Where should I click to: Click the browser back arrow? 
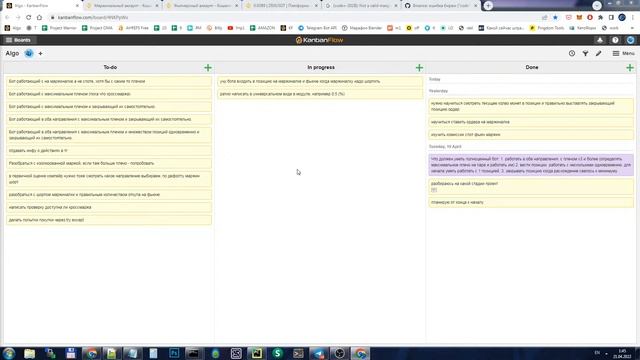pos(7,18)
